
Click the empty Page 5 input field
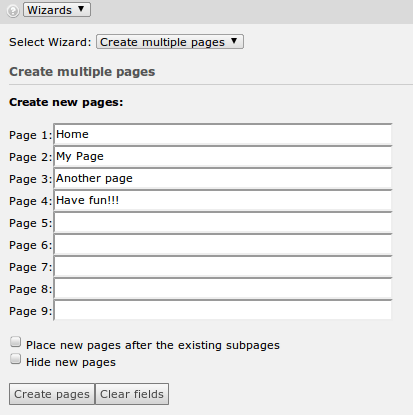223,222
